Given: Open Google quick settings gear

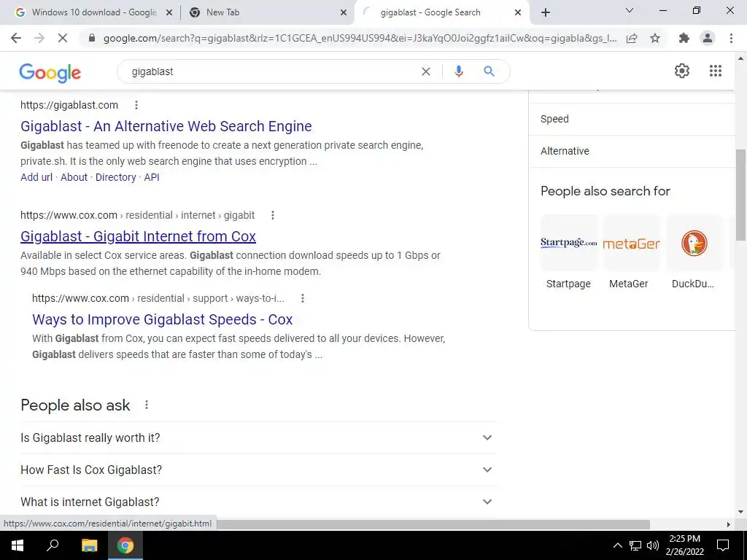Looking at the screenshot, I should (682, 71).
